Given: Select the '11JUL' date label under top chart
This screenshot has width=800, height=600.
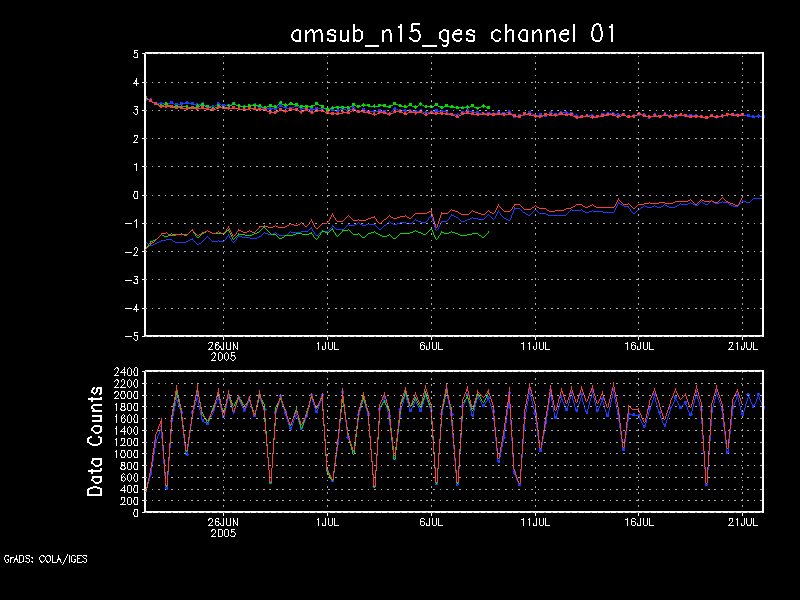Looking at the screenshot, I should (x=535, y=345).
